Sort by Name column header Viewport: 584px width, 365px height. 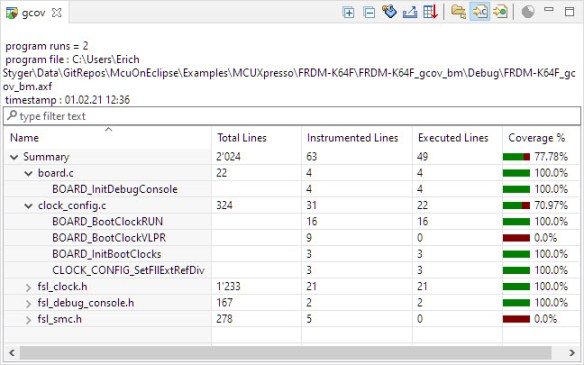pos(107,138)
